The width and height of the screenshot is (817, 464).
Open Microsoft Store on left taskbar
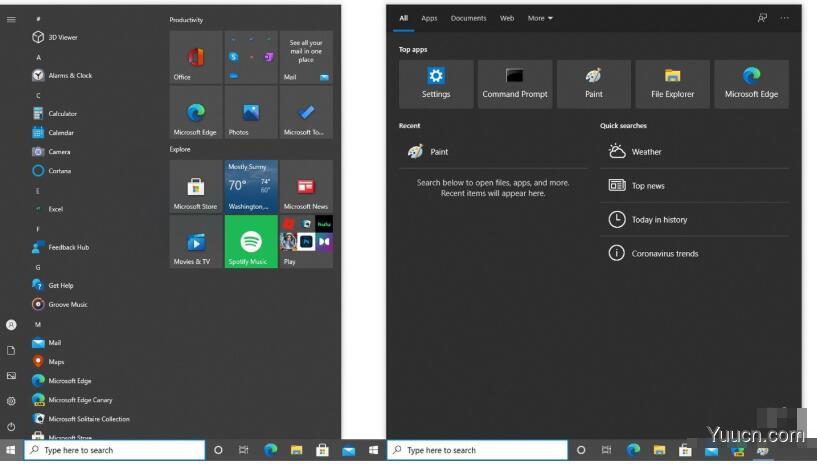(x=323, y=450)
